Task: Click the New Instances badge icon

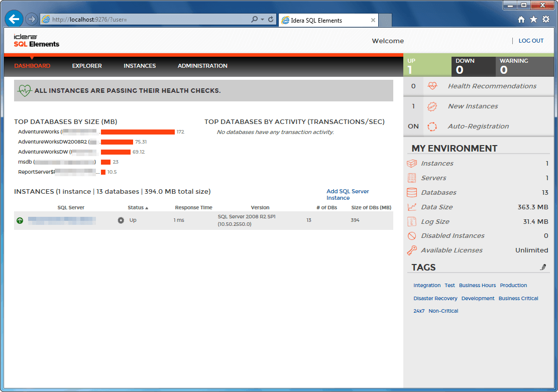Action: coord(432,106)
